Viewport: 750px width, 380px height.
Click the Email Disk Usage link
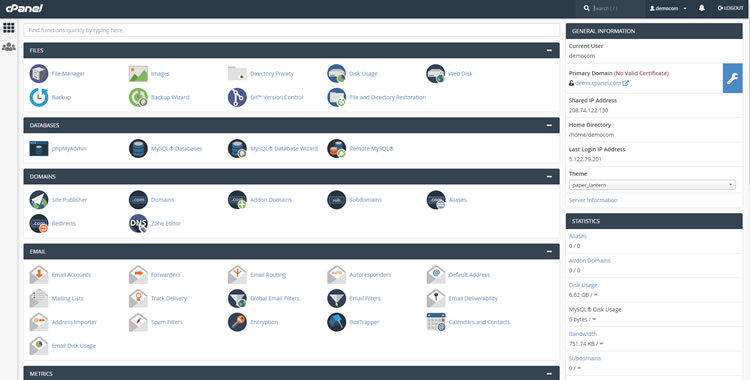(x=74, y=346)
